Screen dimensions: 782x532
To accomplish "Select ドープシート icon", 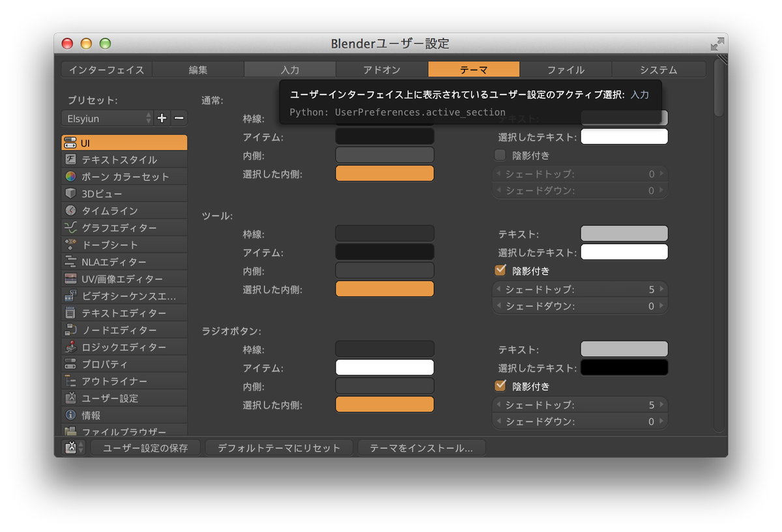I will 70,245.
